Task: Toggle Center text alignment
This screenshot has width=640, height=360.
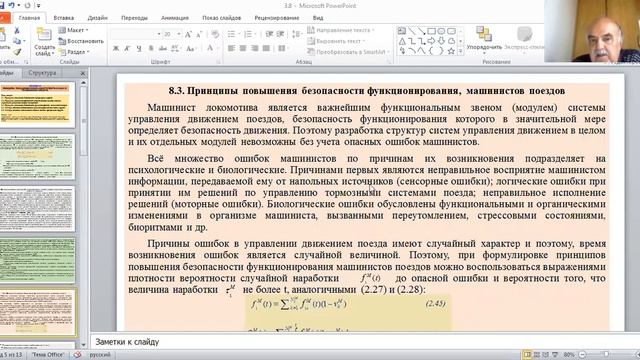Action: coord(243,49)
